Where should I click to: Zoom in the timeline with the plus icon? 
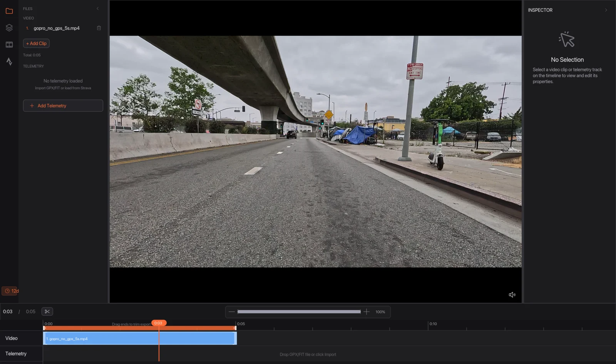367,312
